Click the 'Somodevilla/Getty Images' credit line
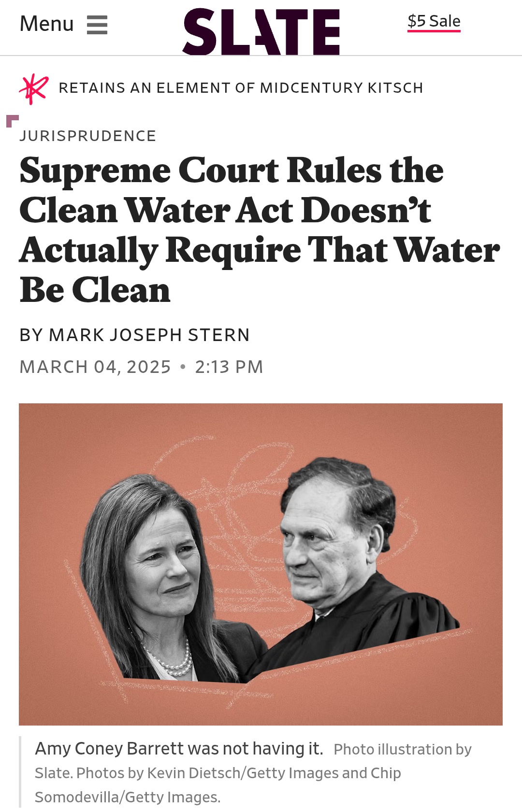 click(x=128, y=797)
